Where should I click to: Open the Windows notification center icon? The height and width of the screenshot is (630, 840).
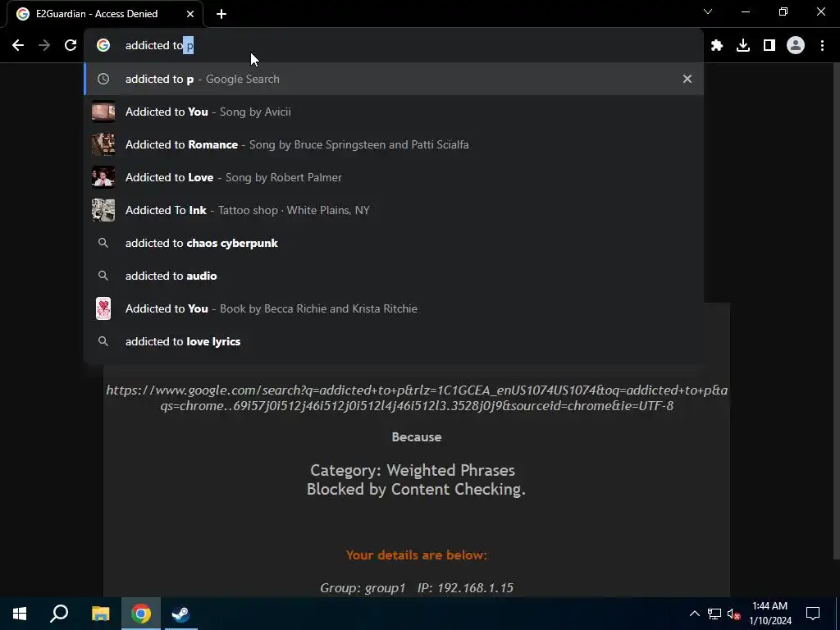[x=813, y=614]
